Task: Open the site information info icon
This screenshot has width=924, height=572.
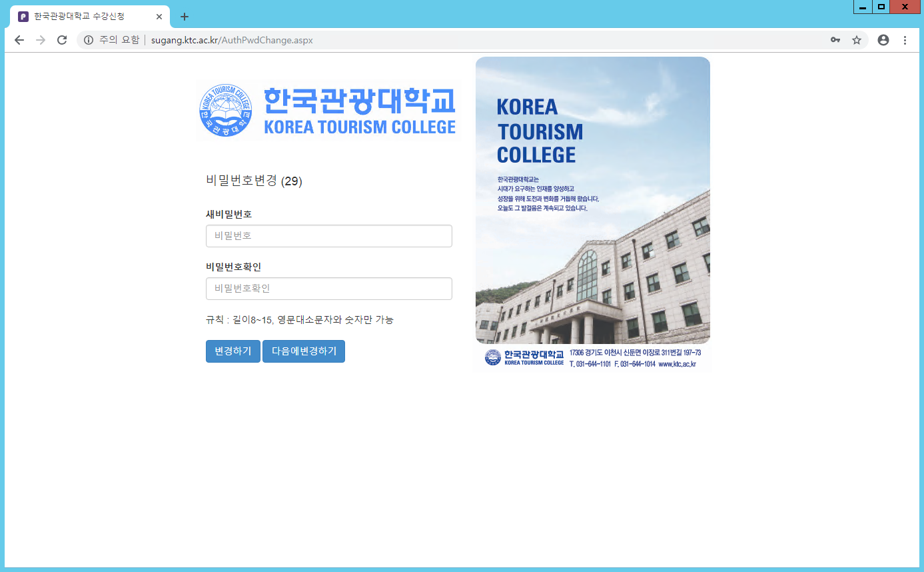Action: click(89, 39)
